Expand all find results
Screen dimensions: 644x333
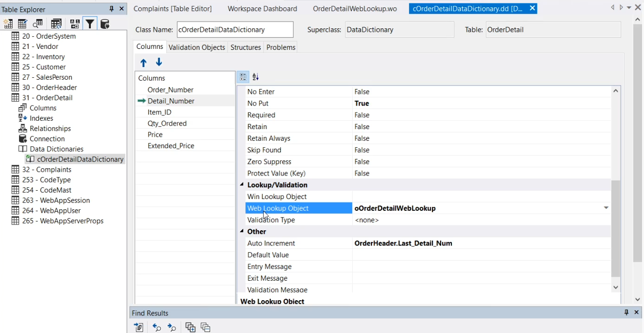point(190,327)
